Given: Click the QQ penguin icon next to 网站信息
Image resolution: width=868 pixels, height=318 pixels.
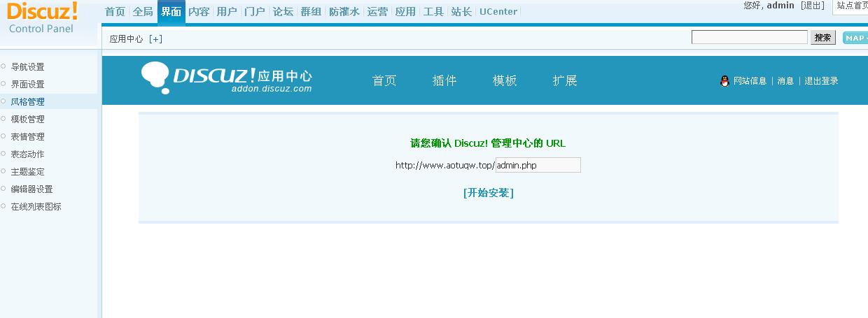Looking at the screenshot, I should click(724, 81).
